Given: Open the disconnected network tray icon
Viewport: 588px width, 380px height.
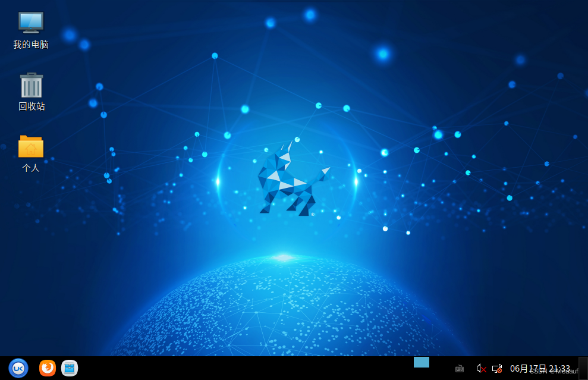Looking at the screenshot, I should click(497, 369).
